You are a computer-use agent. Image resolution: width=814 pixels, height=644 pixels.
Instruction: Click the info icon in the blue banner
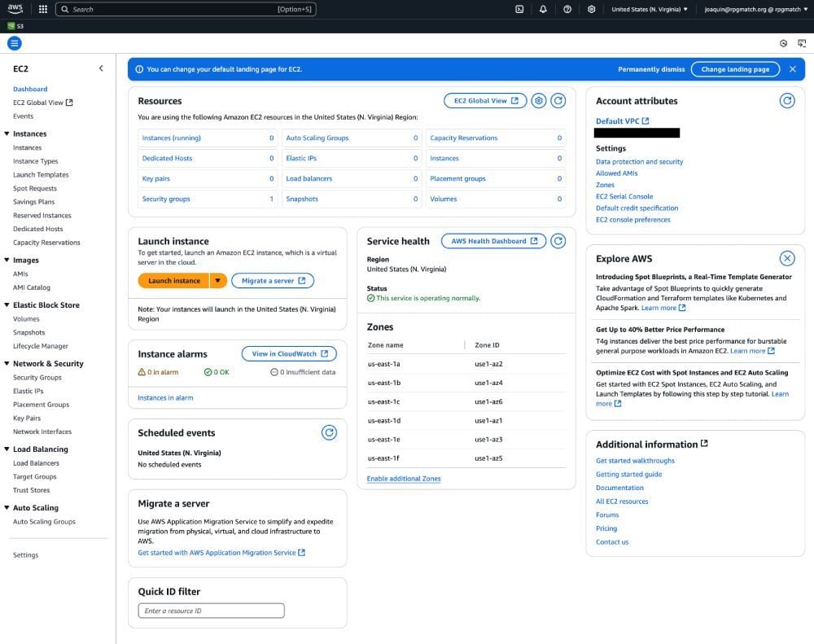[139, 69]
